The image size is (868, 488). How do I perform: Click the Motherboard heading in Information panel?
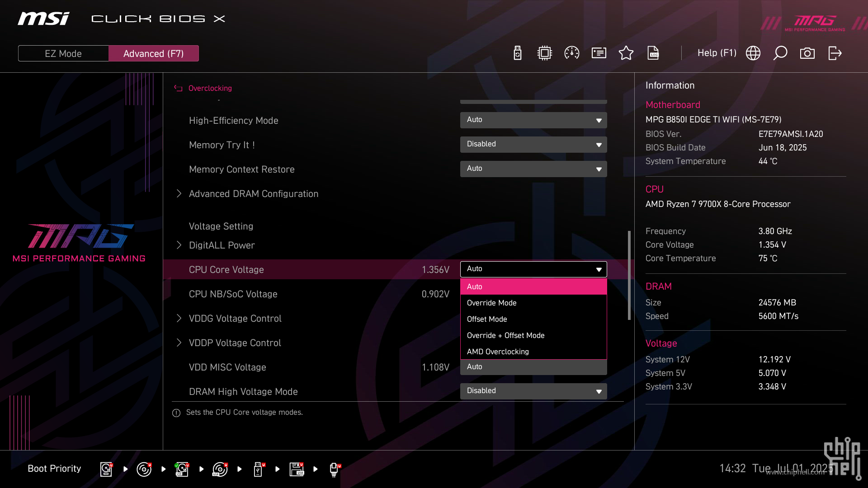tap(673, 105)
